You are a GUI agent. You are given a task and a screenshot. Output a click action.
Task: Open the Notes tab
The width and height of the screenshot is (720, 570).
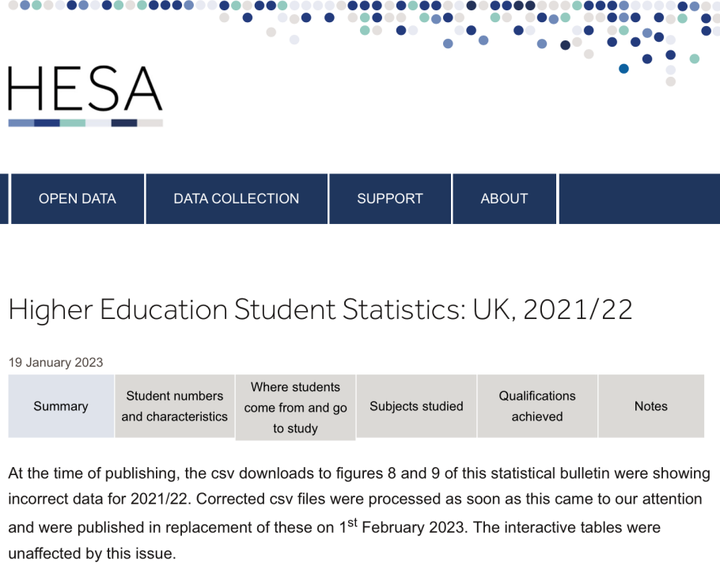click(651, 406)
